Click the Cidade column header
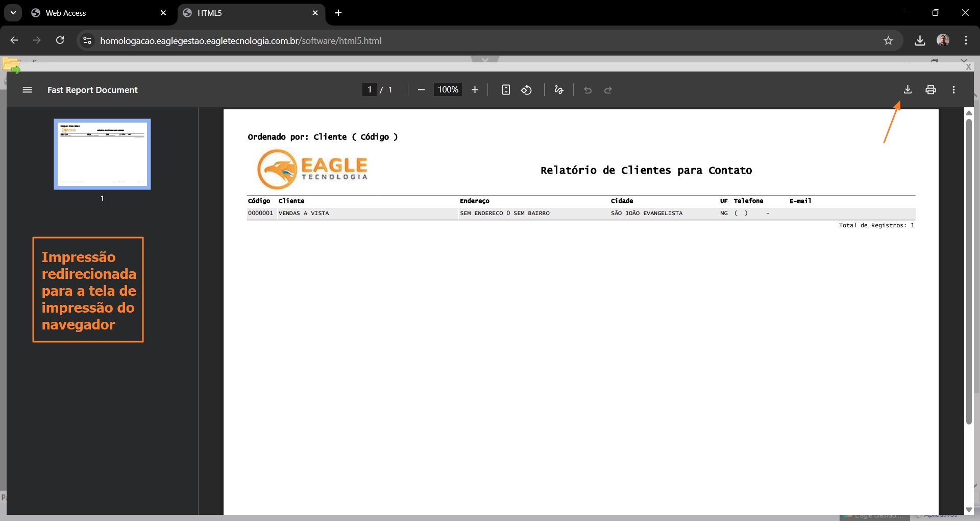Screen dimensions: 980x521 (x=622, y=201)
